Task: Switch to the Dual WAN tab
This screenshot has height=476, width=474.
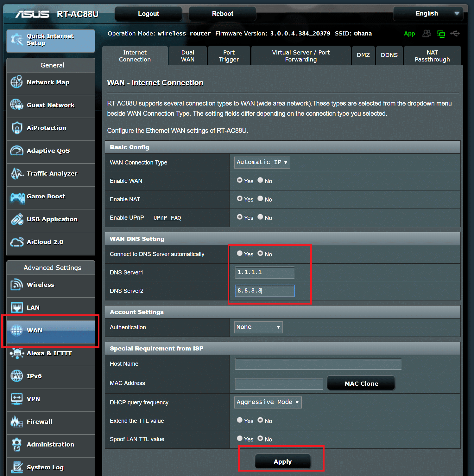Action: click(x=187, y=55)
